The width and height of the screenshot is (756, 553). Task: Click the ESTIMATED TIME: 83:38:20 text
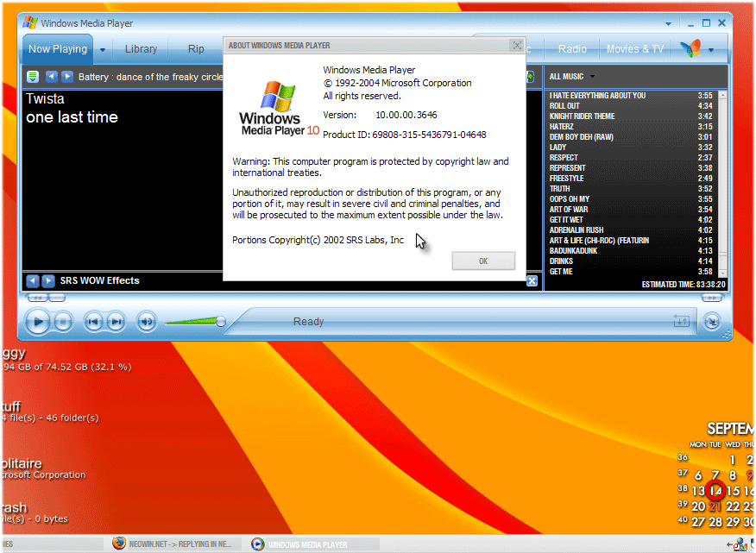pyautogui.click(x=684, y=285)
